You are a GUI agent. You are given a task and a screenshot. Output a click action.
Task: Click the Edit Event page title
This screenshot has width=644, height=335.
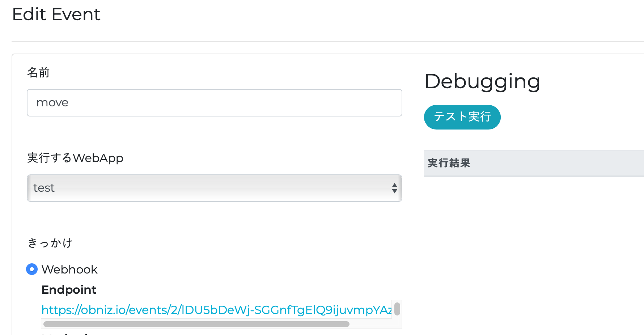(x=56, y=14)
